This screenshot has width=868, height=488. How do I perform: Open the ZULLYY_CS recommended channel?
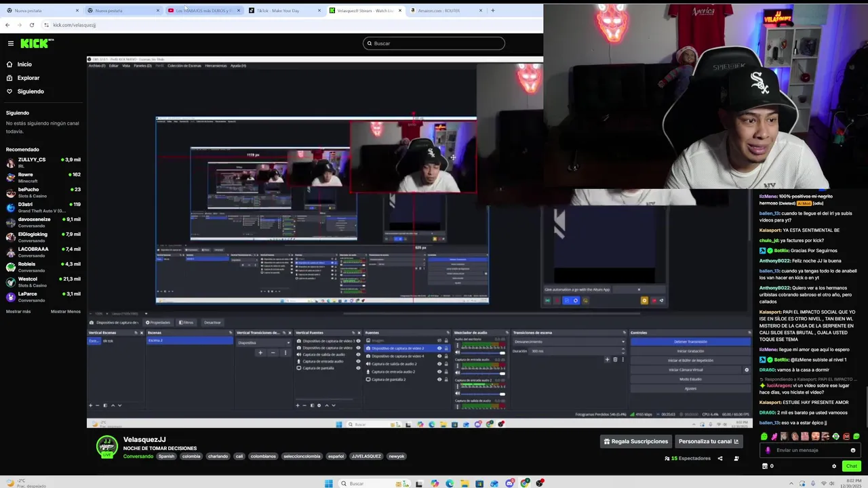pyautogui.click(x=43, y=163)
